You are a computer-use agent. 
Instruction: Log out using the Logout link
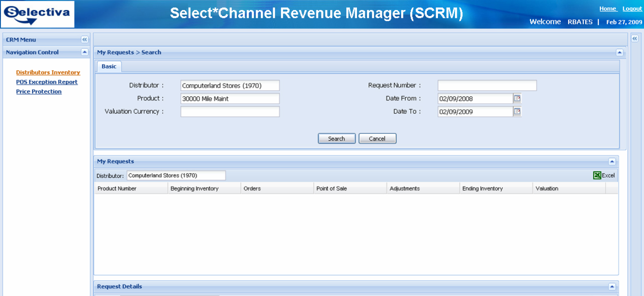pos(632,9)
